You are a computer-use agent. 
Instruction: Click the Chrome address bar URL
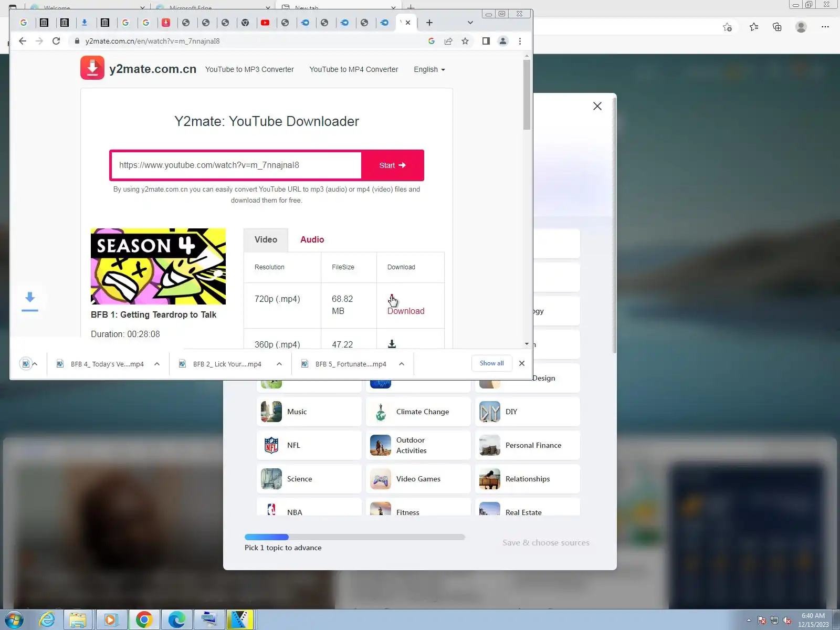(x=153, y=41)
